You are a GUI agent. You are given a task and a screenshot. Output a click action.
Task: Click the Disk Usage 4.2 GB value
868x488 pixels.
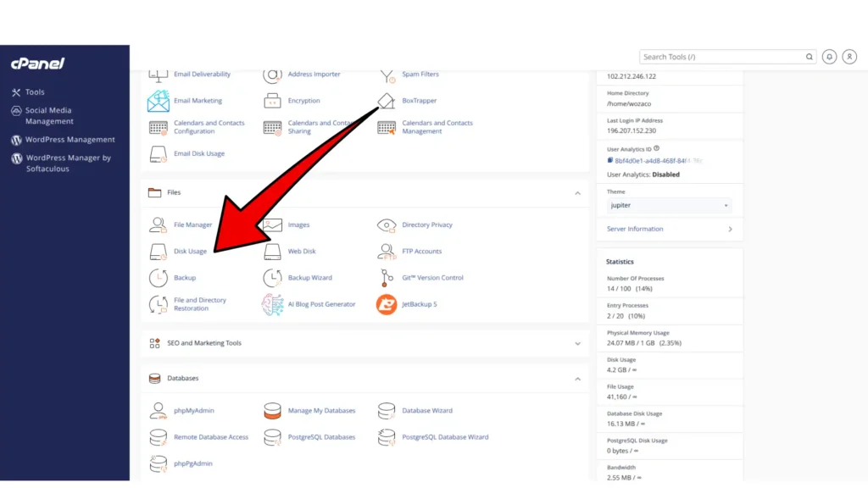pyautogui.click(x=621, y=369)
